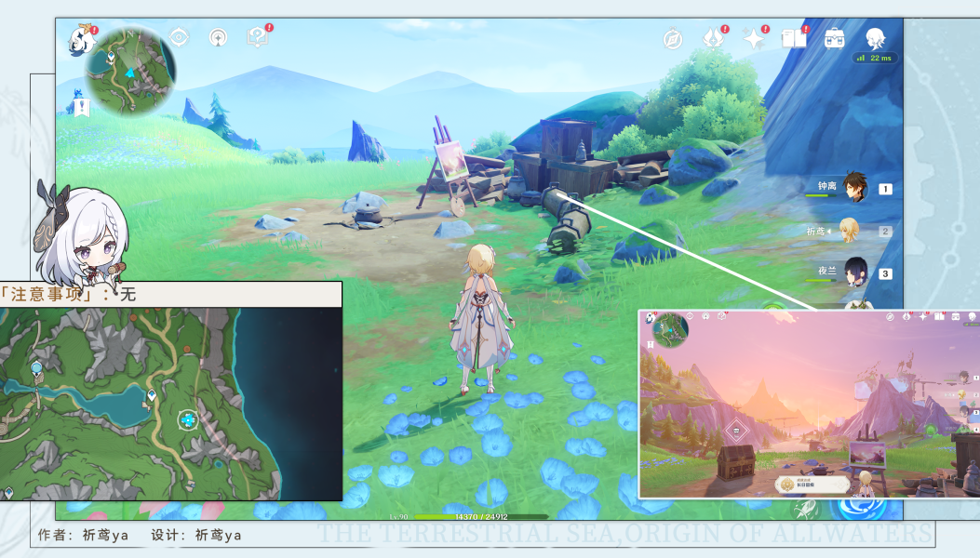
Task: Click the diamond chest indicator in inset screenshot
Action: coord(737,431)
